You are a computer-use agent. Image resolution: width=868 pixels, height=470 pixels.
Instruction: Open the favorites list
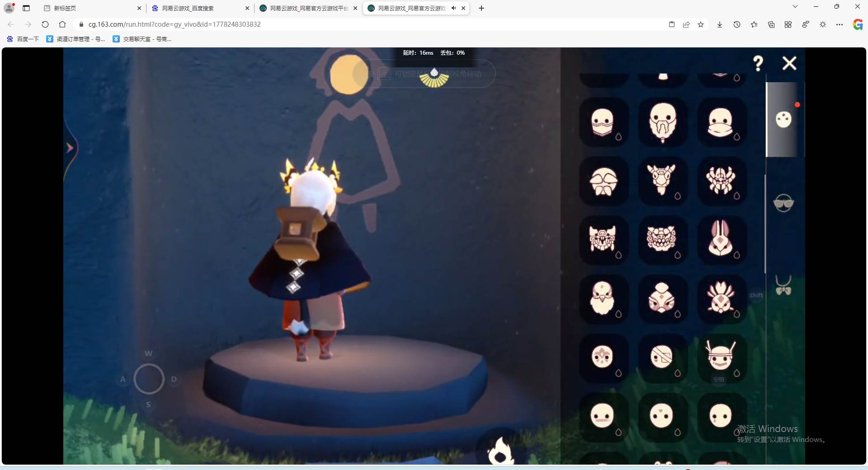click(x=754, y=24)
